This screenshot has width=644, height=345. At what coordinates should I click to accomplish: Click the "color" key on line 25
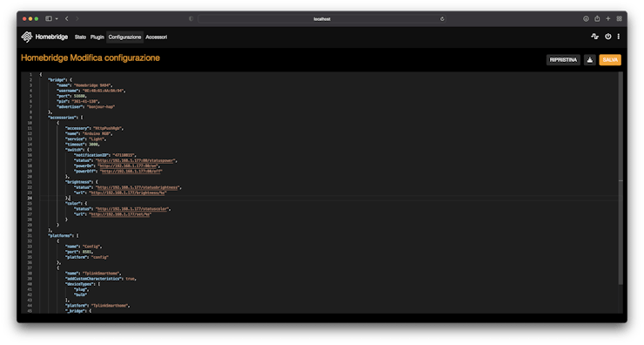[72, 203]
